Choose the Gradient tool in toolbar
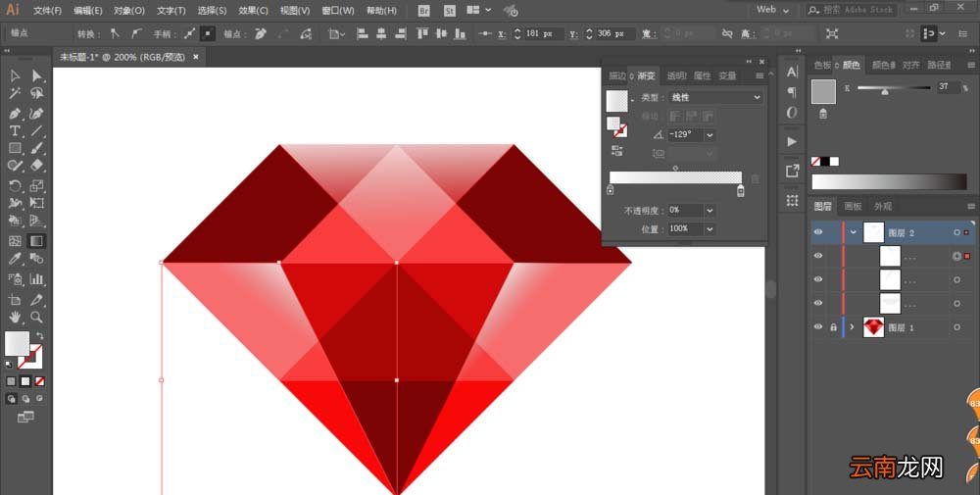 tap(37, 240)
